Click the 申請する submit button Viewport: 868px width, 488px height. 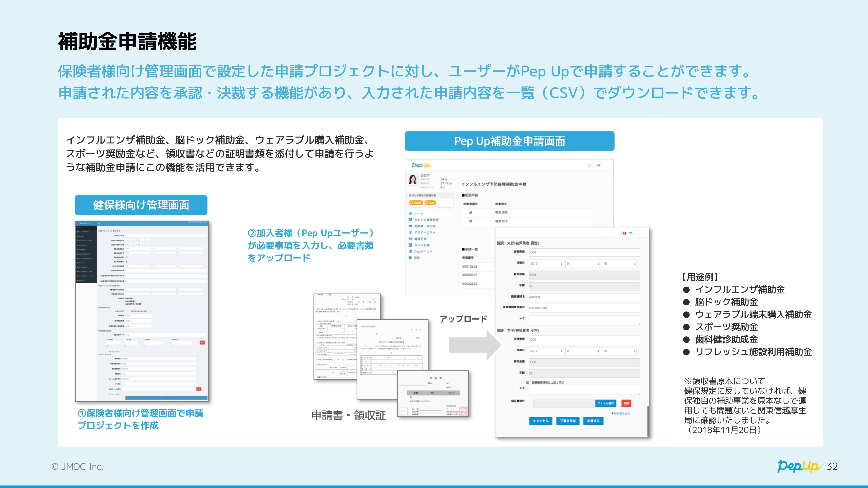click(593, 421)
